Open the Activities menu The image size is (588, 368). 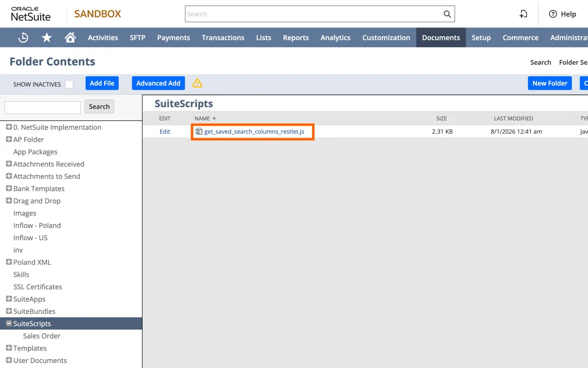tap(103, 37)
